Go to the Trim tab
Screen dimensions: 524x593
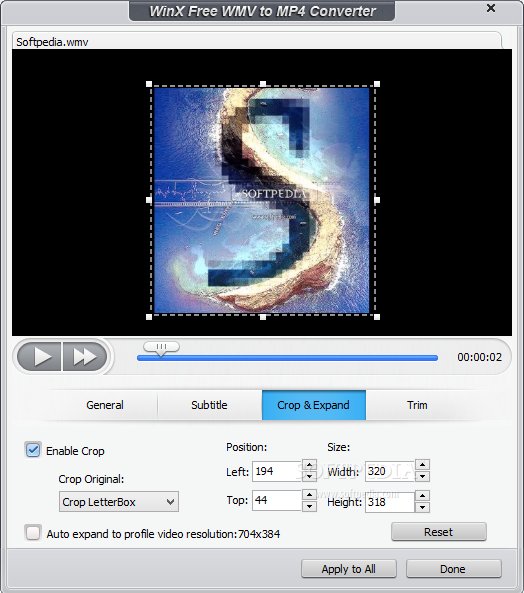pyautogui.click(x=417, y=405)
